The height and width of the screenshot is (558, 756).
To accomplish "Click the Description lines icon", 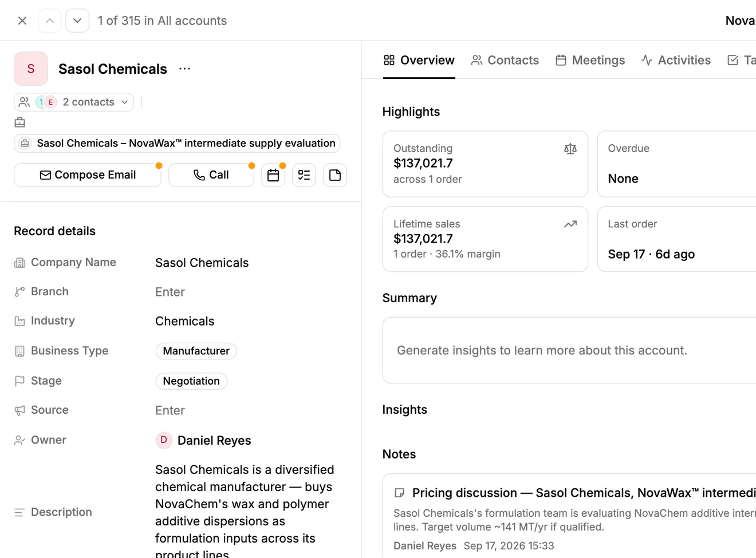I will (19, 512).
